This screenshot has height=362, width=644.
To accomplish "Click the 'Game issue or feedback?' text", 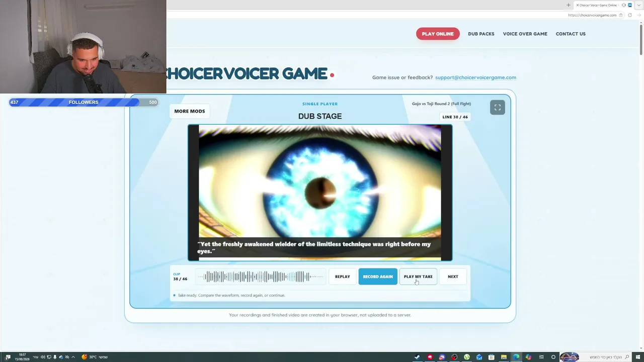I will tap(403, 77).
